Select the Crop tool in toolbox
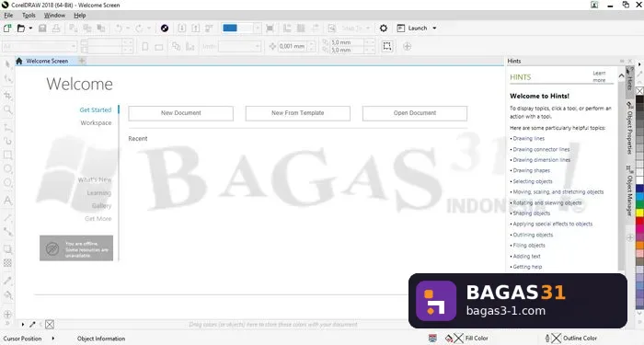 (x=7, y=96)
